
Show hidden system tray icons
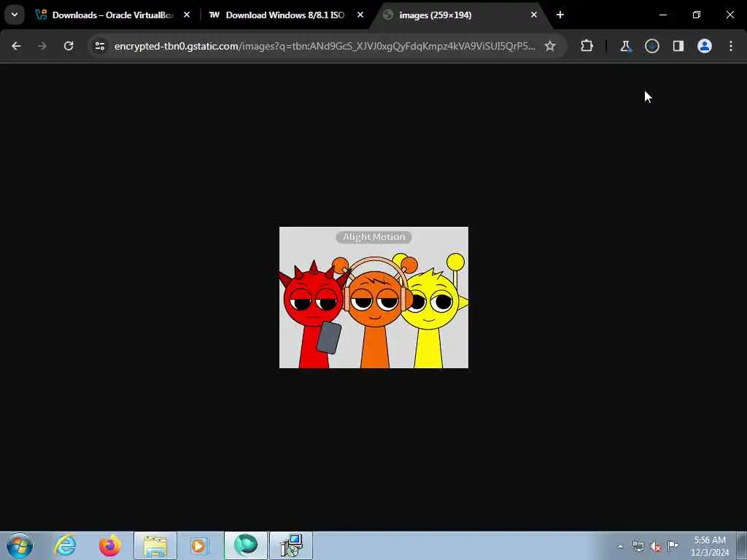tap(620, 547)
